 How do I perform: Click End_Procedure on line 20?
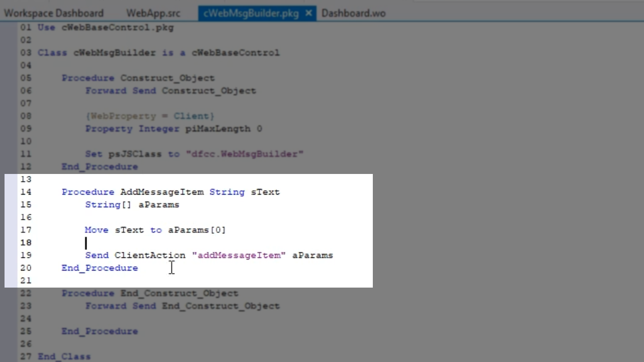(100, 268)
